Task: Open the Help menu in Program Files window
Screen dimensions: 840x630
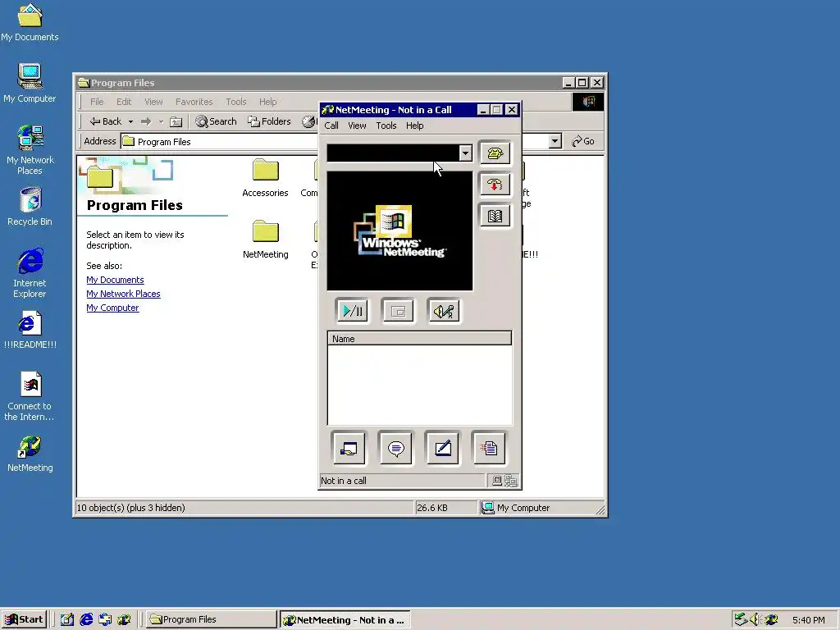Action: pos(268,102)
